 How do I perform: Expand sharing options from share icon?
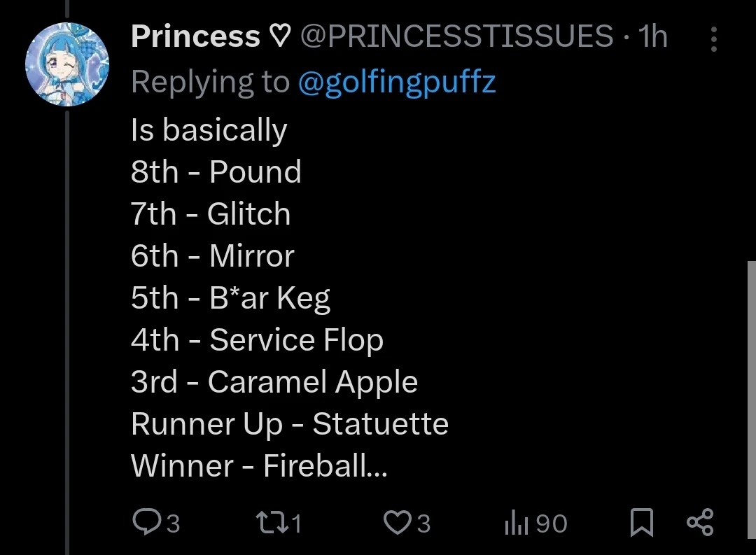pyautogui.click(x=700, y=521)
